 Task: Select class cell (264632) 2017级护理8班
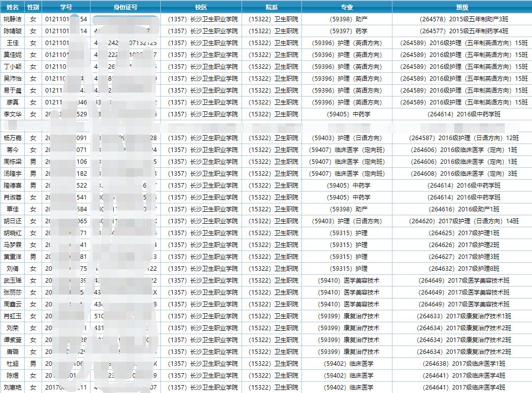462,269
